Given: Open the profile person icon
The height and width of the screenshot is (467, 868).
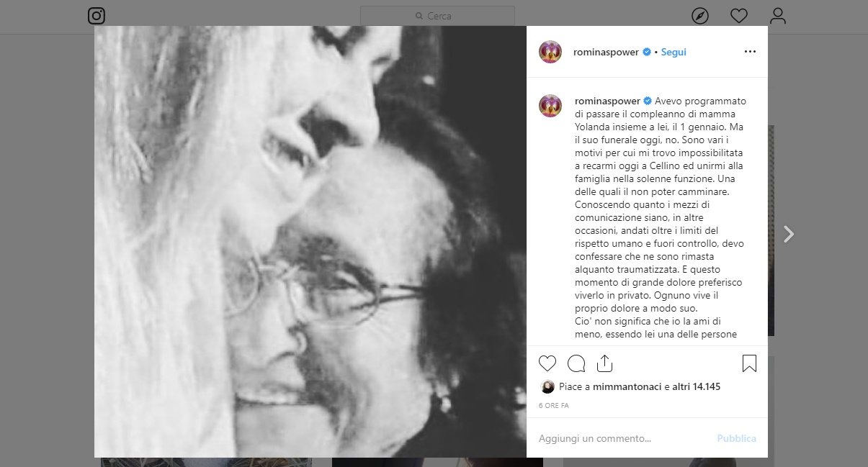Looking at the screenshot, I should click(777, 16).
